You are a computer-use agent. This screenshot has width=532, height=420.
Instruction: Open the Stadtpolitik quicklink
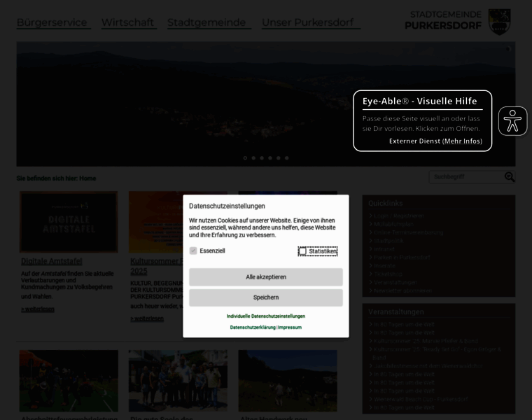click(388, 241)
